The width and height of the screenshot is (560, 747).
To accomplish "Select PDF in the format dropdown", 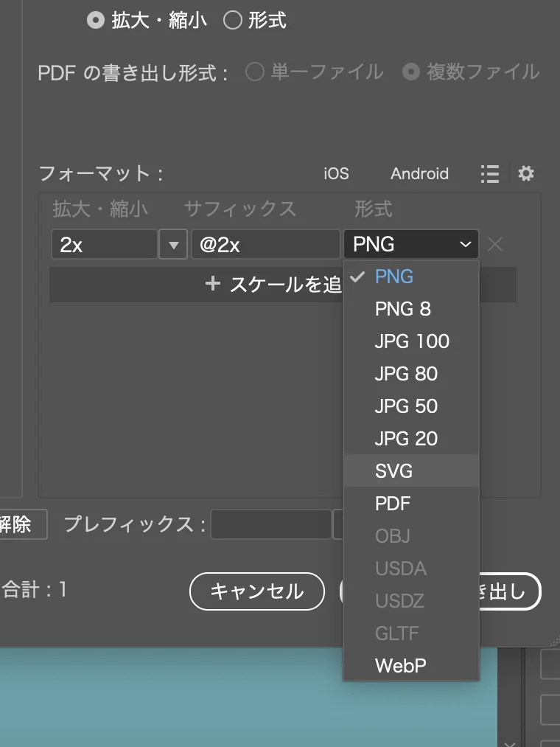I will [393, 504].
